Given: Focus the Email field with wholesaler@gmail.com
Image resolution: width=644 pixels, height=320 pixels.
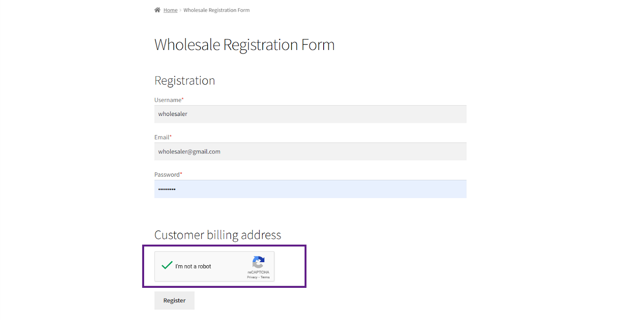Looking at the screenshot, I should pyautogui.click(x=310, y=152).
